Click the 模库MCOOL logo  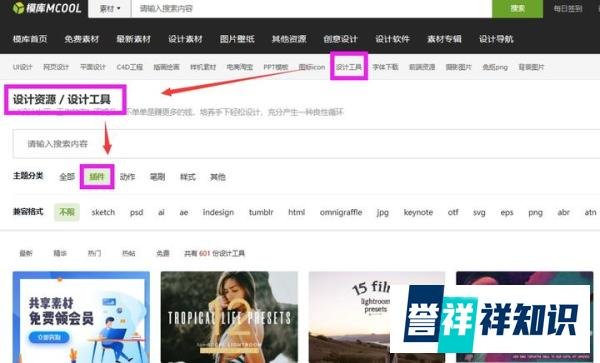47,8
